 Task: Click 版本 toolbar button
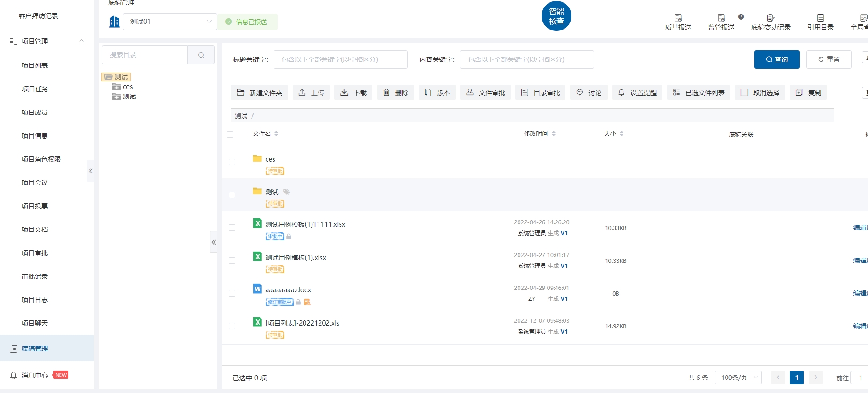click(x=437, y=93)
